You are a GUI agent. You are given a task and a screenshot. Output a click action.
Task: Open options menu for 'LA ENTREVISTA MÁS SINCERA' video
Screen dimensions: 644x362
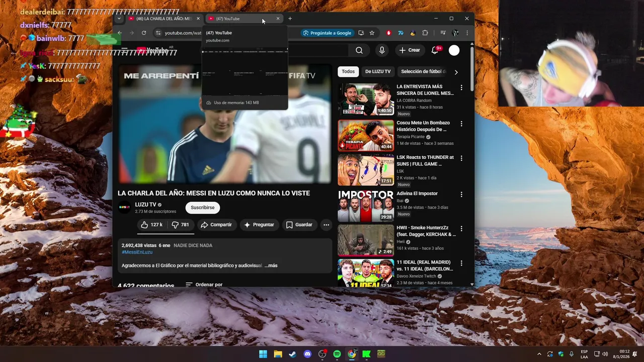point(461,87)
